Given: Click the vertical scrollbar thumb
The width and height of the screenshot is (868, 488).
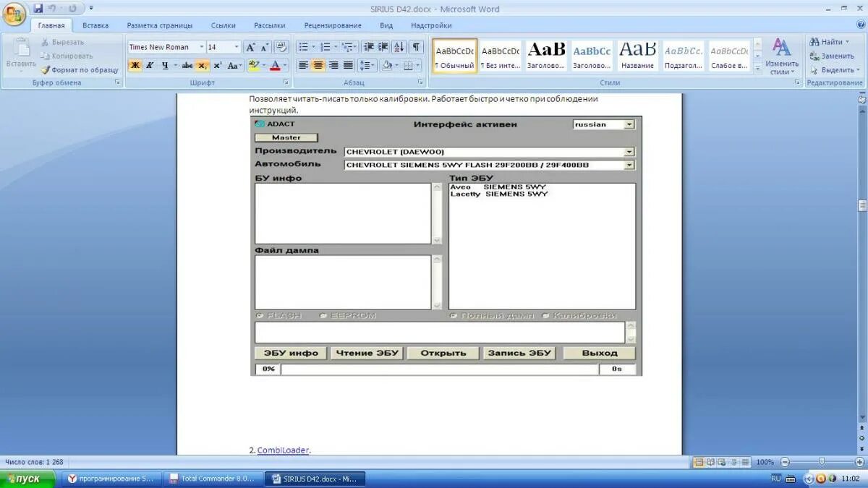Looking at the screenshot, I should [x=862, y=206].
